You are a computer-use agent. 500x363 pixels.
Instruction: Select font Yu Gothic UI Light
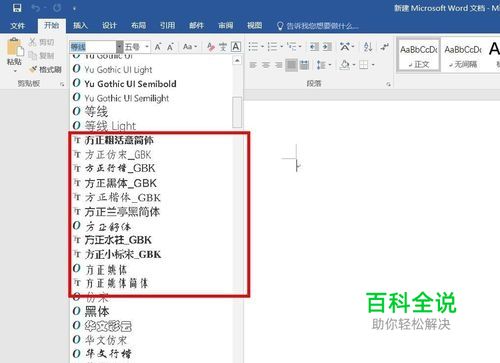point(152,69)
